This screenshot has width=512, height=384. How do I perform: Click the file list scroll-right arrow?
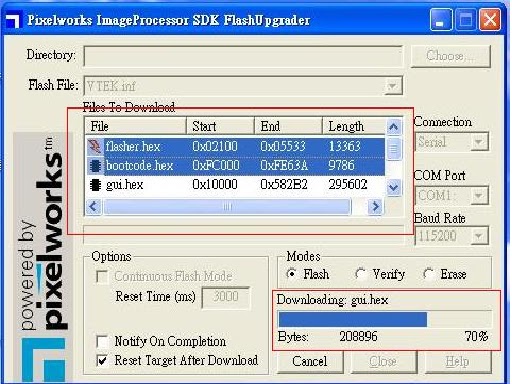pos(375,207)
